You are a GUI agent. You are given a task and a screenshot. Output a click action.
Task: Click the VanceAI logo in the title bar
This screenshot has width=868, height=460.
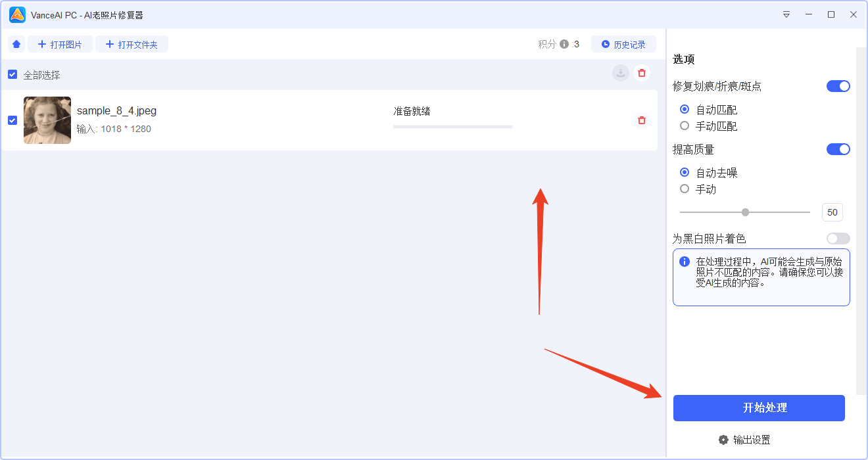coord(16,14)
